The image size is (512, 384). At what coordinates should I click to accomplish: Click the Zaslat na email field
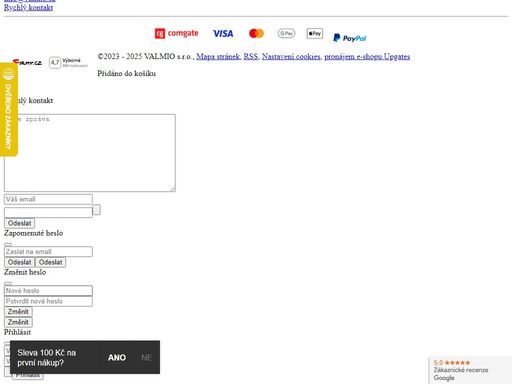click(x=48, y=252)
